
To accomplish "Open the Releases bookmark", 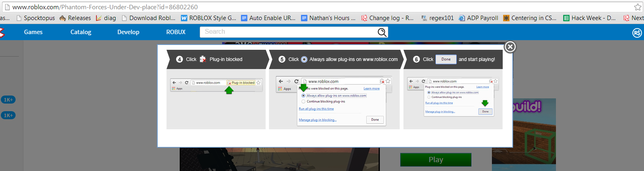I will pos(75,18).
